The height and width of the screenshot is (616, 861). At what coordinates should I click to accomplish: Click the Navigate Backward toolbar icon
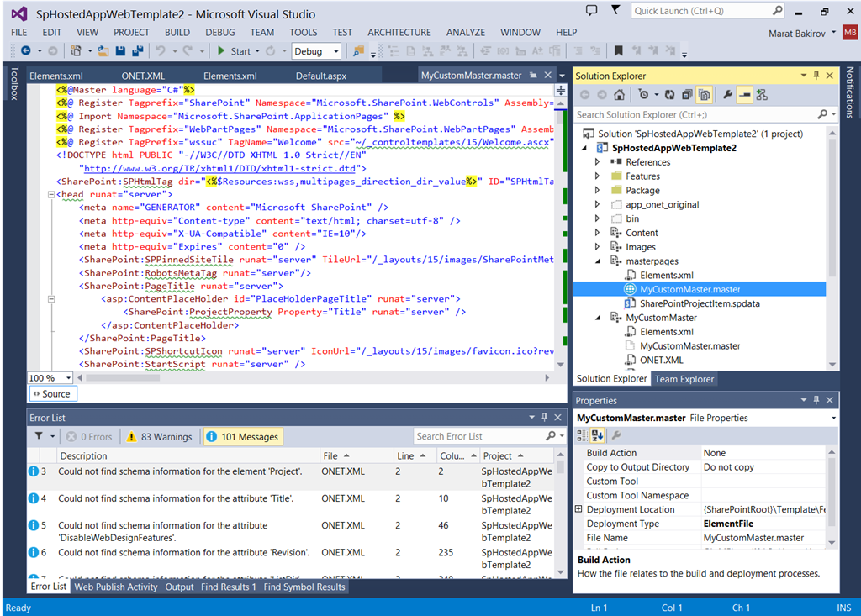[x=25, y=51]
